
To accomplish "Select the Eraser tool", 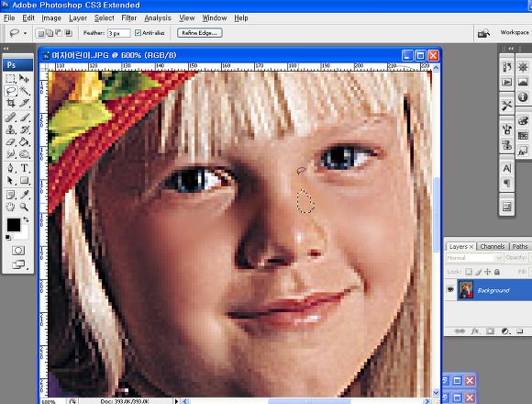I will (x=10, y=142).
